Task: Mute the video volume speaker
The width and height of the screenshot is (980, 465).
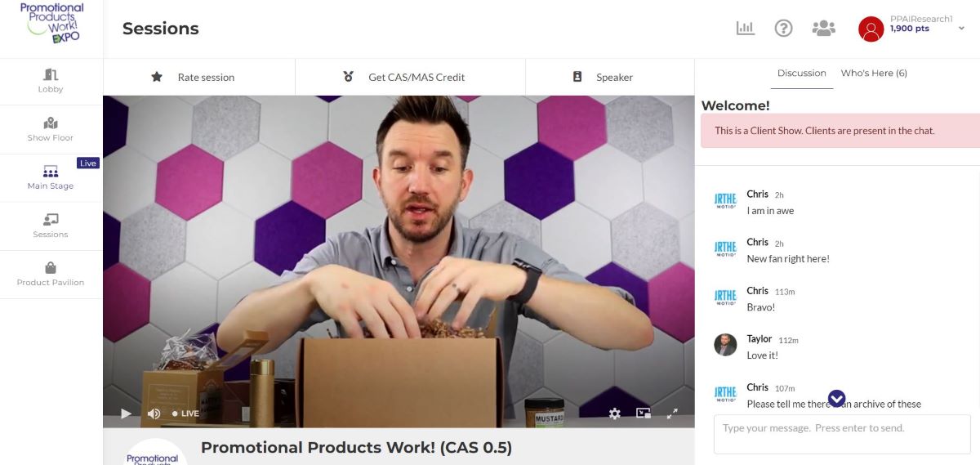Action: tap(154, 414)
